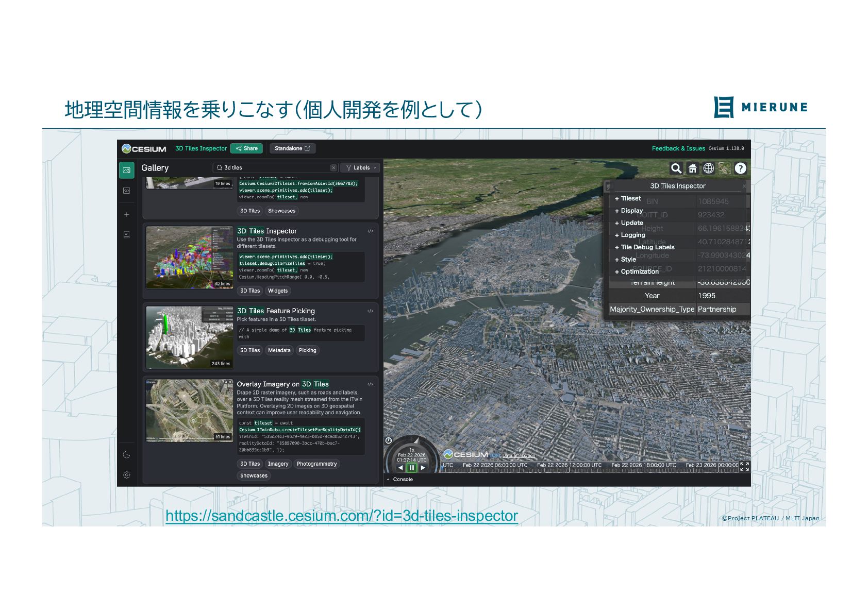The image size is (868, 613).
Task: View code for Overlay Imagery on 3D Tiles card
Action: point(370,384)
